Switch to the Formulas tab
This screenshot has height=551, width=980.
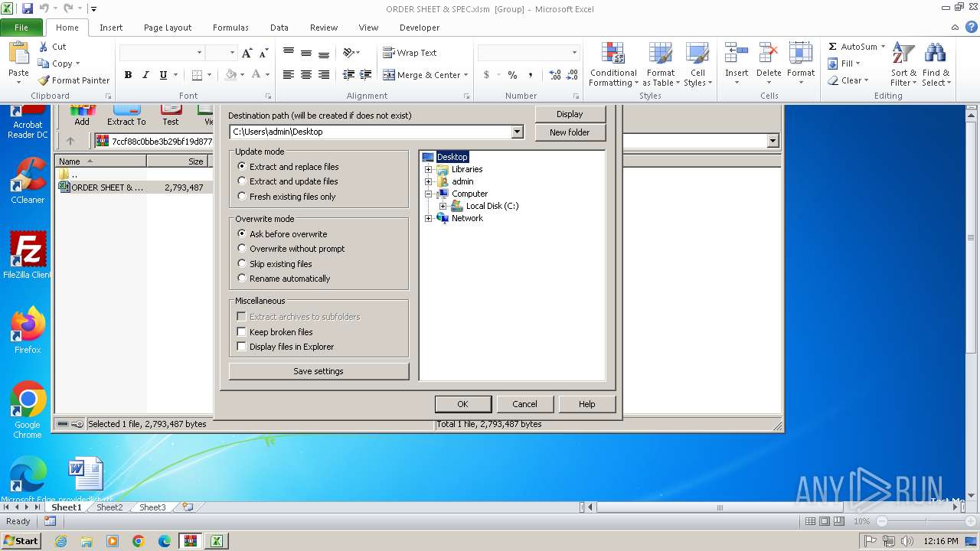pos(230,28)
